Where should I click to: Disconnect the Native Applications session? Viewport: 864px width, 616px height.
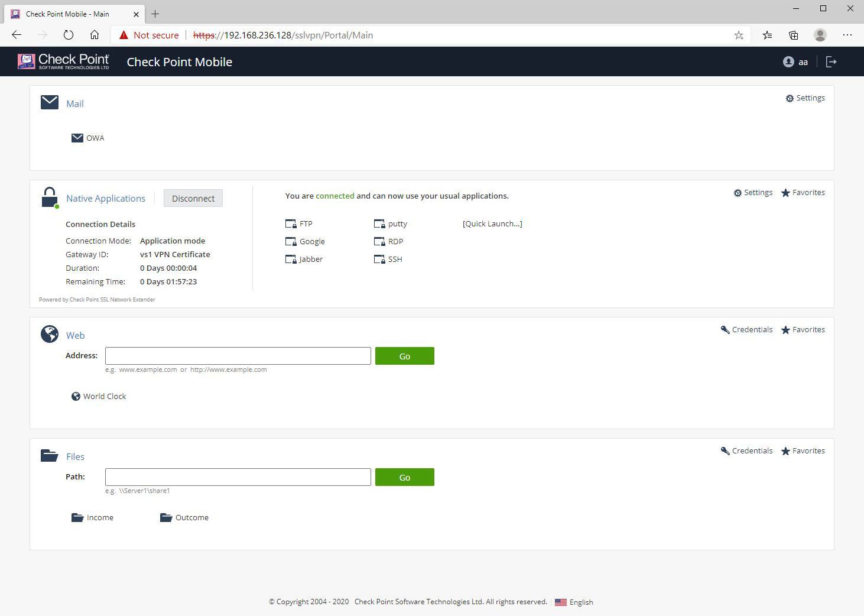pos(193,198)
